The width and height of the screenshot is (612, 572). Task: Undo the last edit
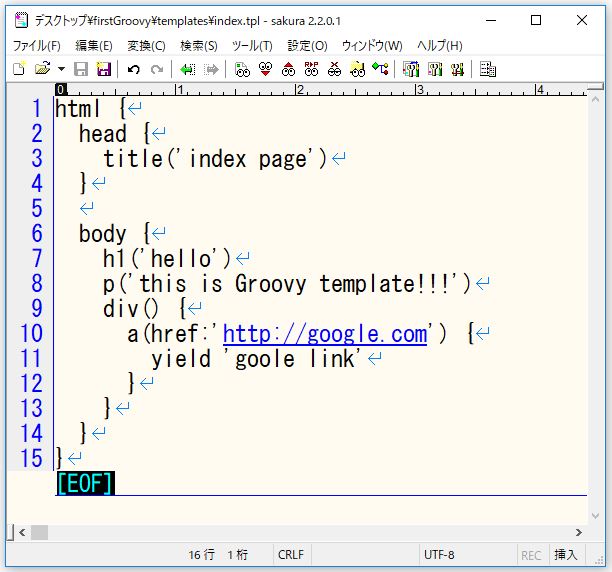(x=133, y=69)
